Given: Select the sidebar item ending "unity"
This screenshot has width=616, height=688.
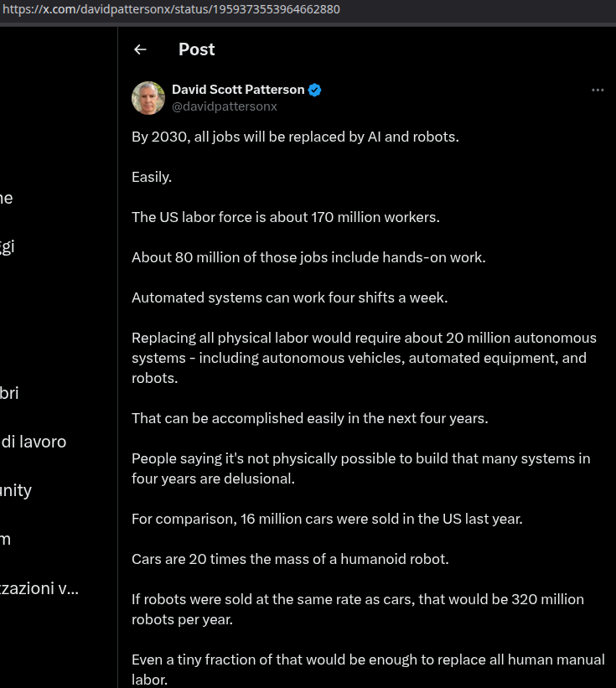Looking at the screenshot, I should tap(16, 490).
